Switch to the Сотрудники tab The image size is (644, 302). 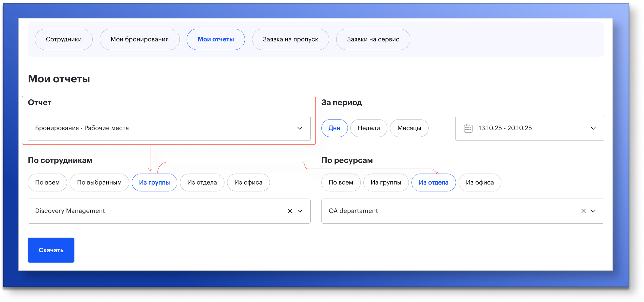point(63,39)
